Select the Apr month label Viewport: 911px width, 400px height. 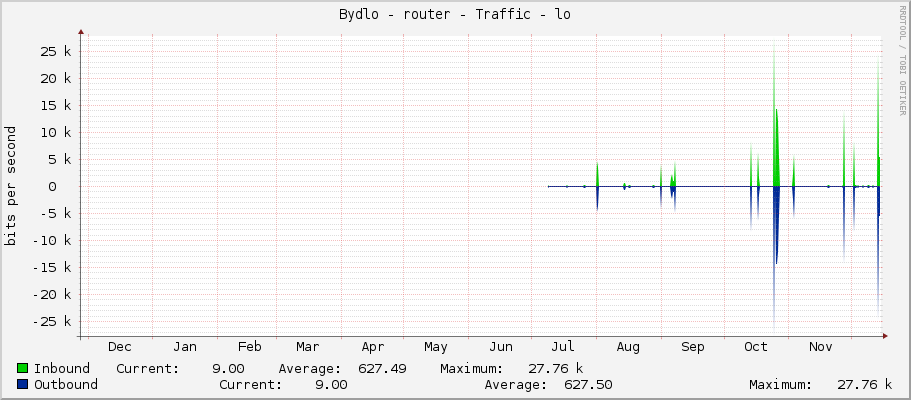coord(373,347)
